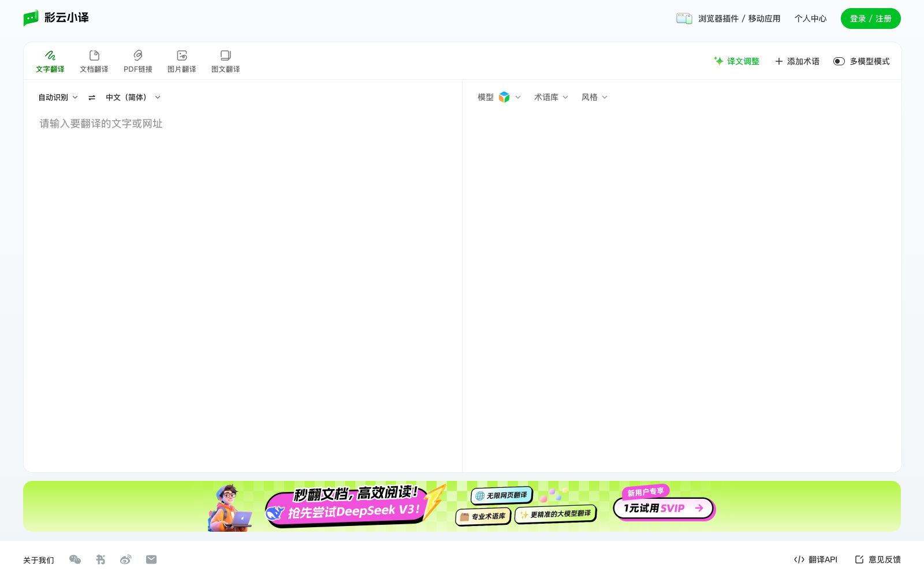
Task: Switch to the 文档翻译 tab
Action: point(94,61)
